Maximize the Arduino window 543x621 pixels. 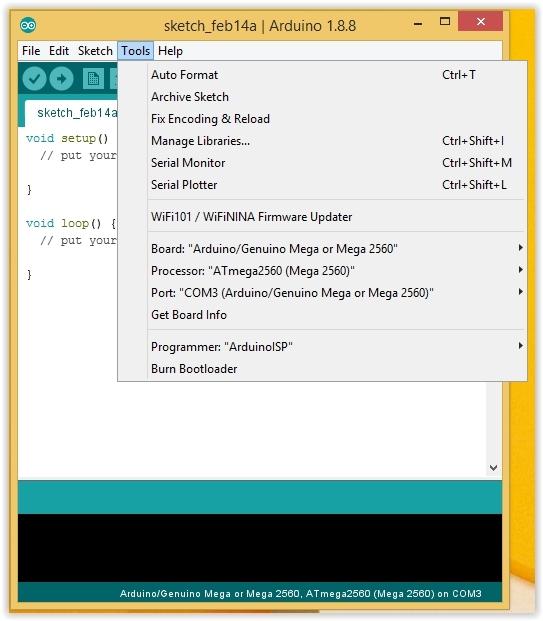coord(445,21)
